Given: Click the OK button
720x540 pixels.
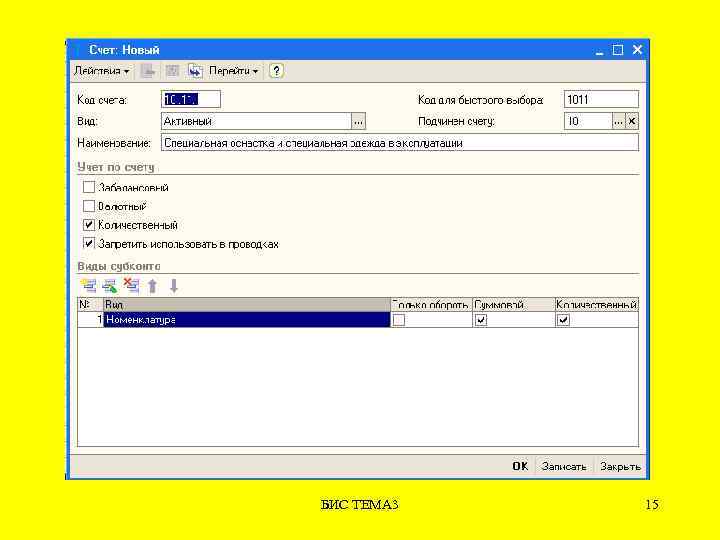Looking at the screenshot, I should [520, 466].
